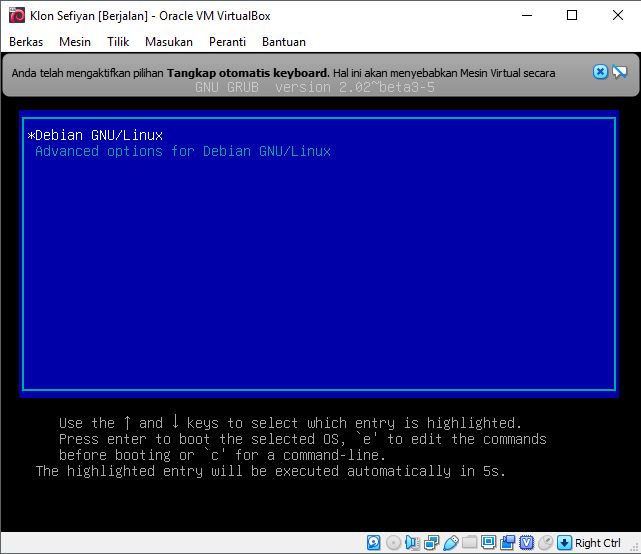Click the hard disk activity status icon
Screen dimensions: 641x554
pyautogui.click(x=374, y=543)
